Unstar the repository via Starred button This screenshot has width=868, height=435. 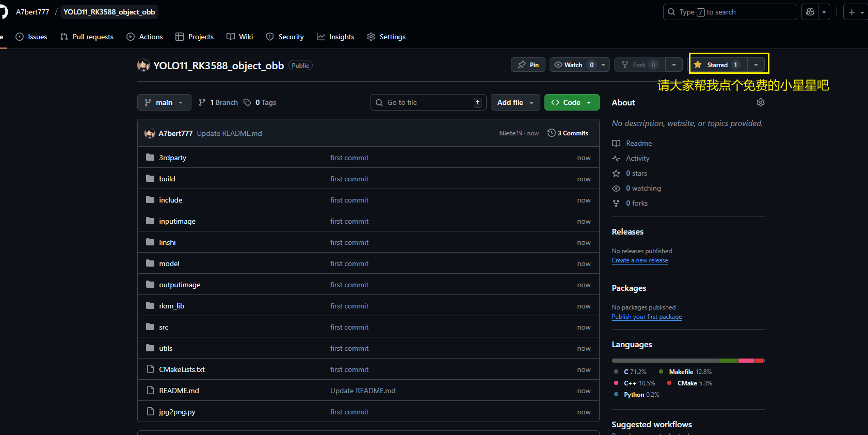coord(718,65)
